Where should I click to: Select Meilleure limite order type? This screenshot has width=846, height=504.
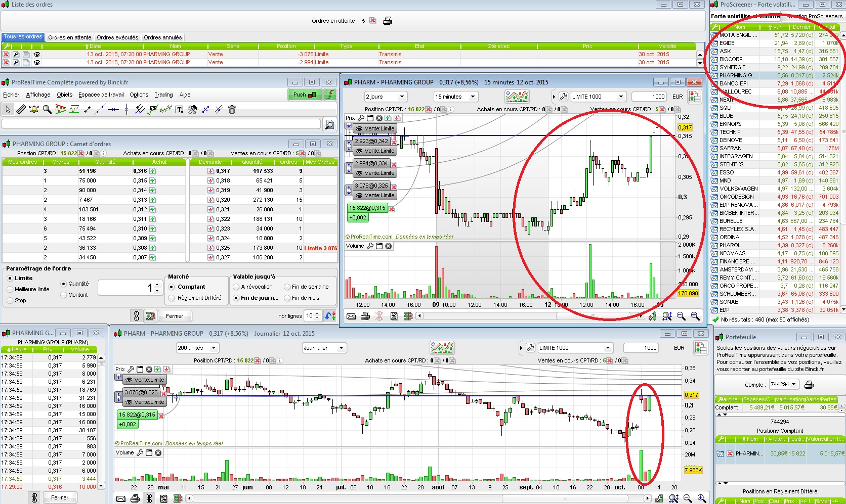tap(10, 289)
